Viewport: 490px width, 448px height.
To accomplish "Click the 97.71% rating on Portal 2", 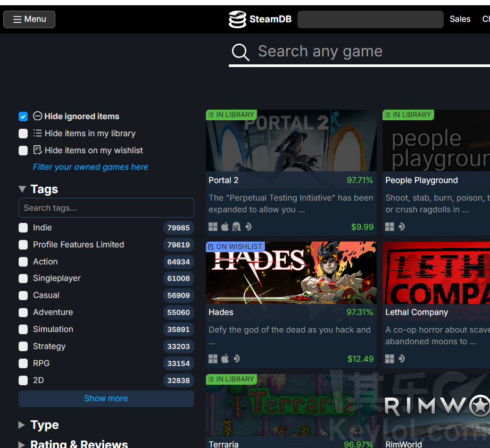I will [360, 180].
